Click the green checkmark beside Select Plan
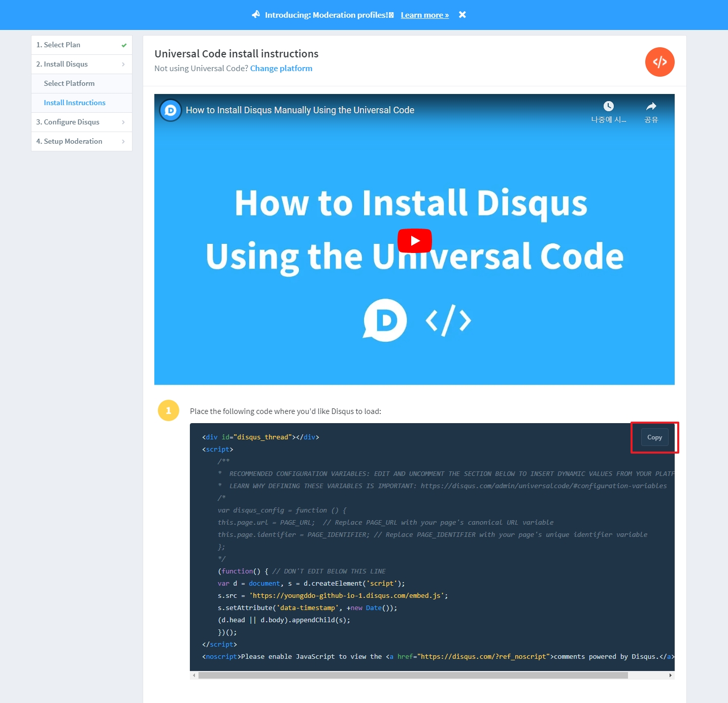 click(x=124, y=45)
